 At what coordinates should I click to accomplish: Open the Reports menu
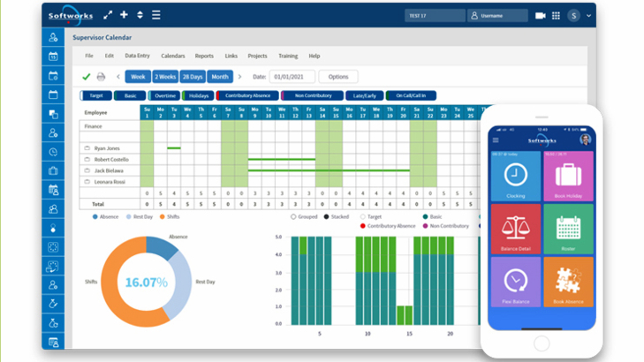pos(204,56)
